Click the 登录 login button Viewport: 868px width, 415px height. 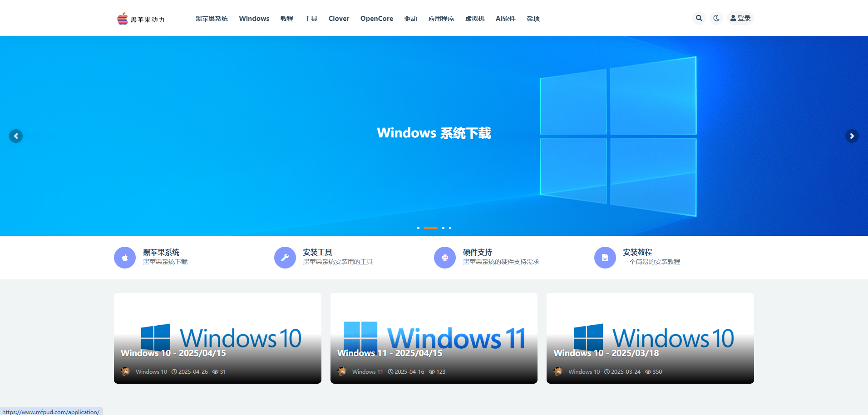[x=740, y=18]
